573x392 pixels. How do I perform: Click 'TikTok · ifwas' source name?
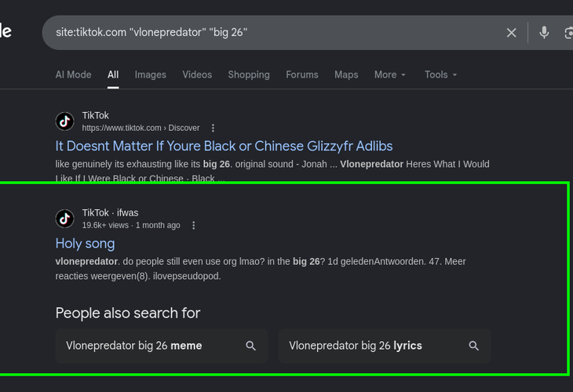tap(110, 212)
